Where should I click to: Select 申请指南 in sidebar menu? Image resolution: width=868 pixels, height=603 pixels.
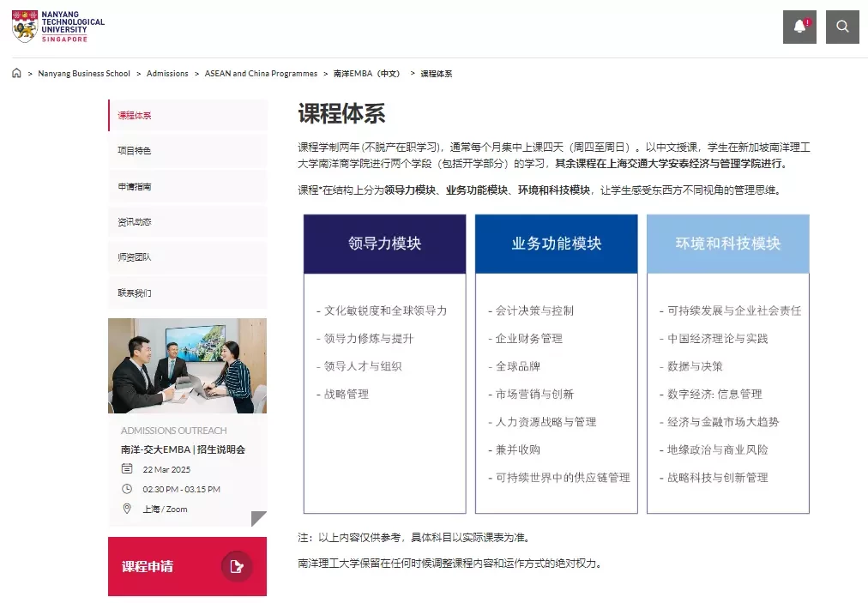pos(188,187)
